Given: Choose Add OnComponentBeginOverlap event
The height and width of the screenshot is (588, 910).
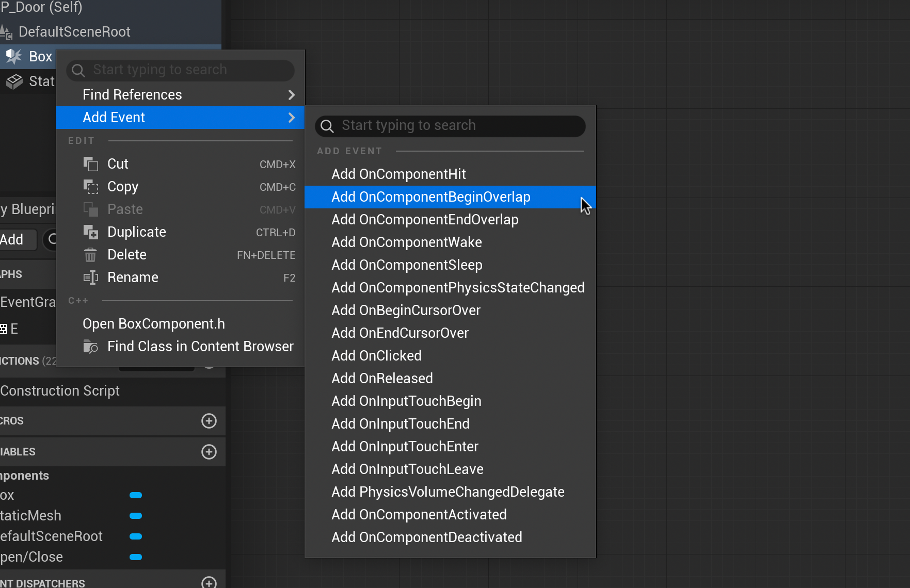Looking at the screenshot, I should (430, 197).
